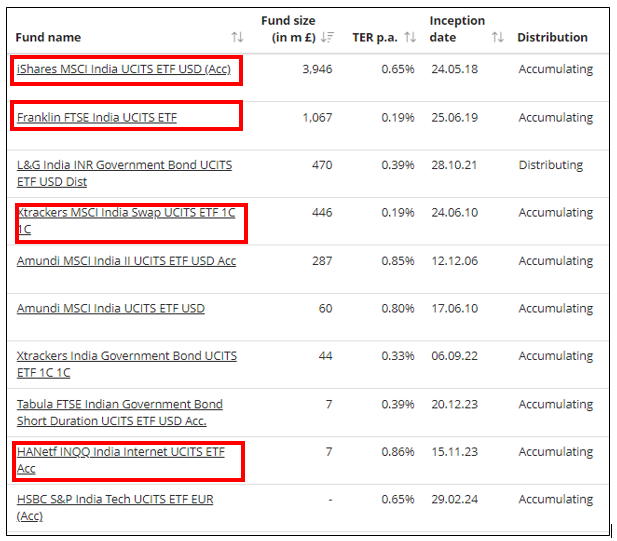Select inception date 20.12.23
This screenshot has width=617, height=541.
click(x=454, y=404)
